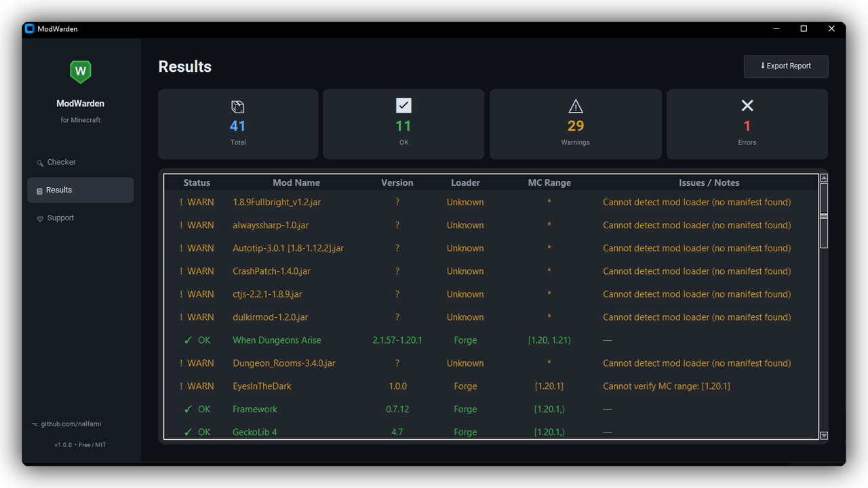Screen dimensions: 868x488
Task: Click version 1.0.0 in the EyesInTheDark row
Action: point(397,386)
